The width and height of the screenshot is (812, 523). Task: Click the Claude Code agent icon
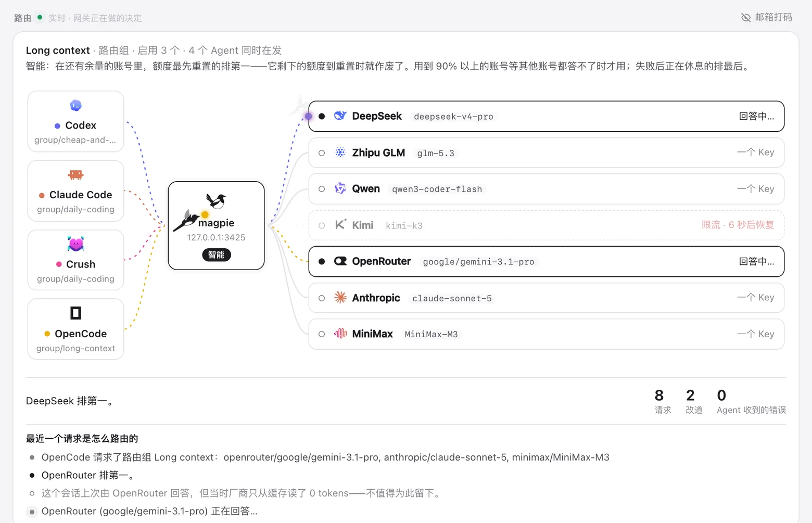pyautogui.click(x=75, y=175)
